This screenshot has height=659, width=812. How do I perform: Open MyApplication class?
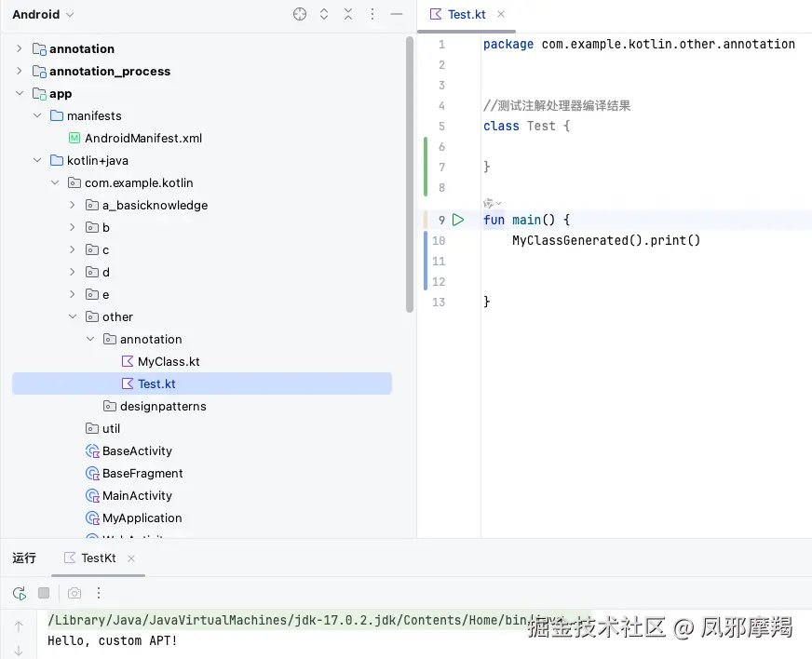click(x=142, y=518)
